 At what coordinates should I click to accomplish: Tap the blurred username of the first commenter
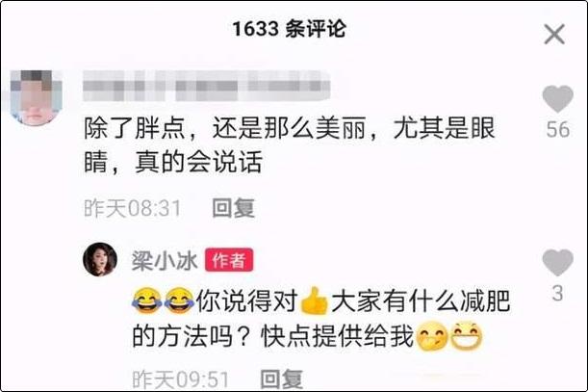tap(206, 86)
